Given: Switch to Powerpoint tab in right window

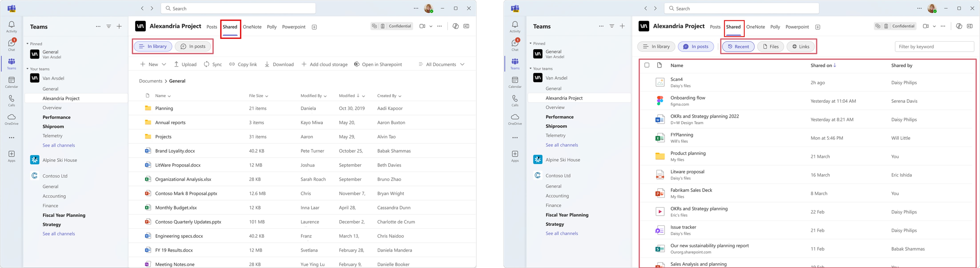Looking at the screenshot, I should click(x=797, y=27).
